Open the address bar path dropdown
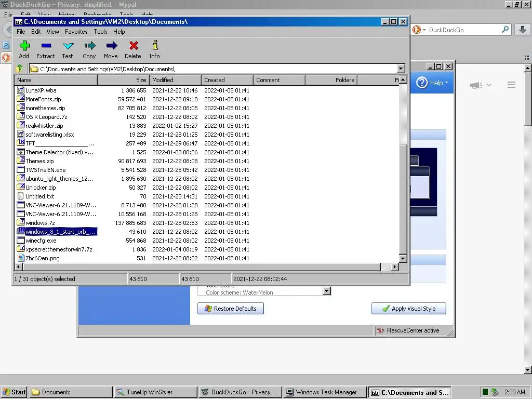This screenshot has height=399, width=532. click(x=401, y=69)
